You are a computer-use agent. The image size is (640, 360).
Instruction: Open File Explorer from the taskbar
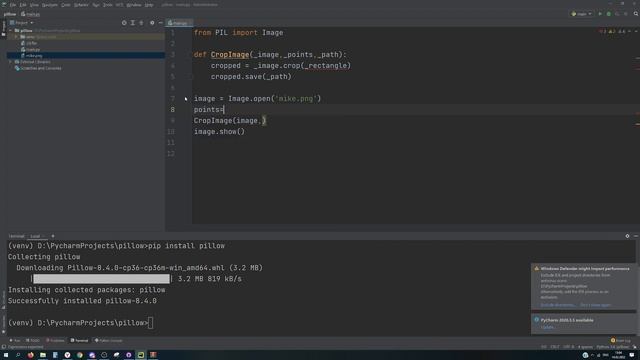tap(43, 355)
